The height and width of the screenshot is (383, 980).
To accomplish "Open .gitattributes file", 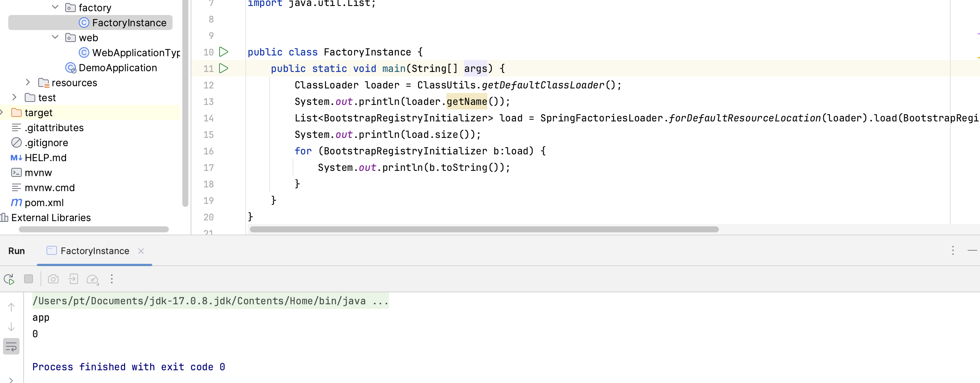I will (x=54, y=128).
